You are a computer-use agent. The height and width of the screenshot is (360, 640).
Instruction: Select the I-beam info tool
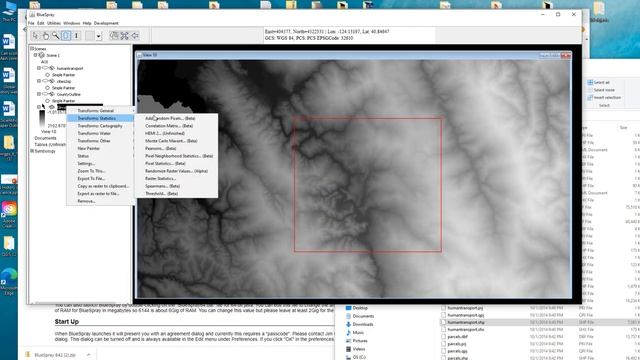[x=76, y=36]
